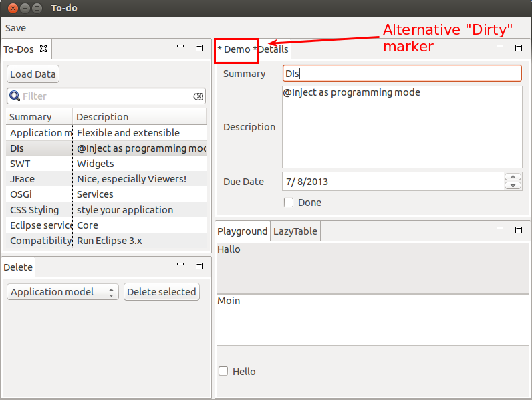Maximize the To-Dos panel
Screen dimensions: 532x401
[199, 48]
